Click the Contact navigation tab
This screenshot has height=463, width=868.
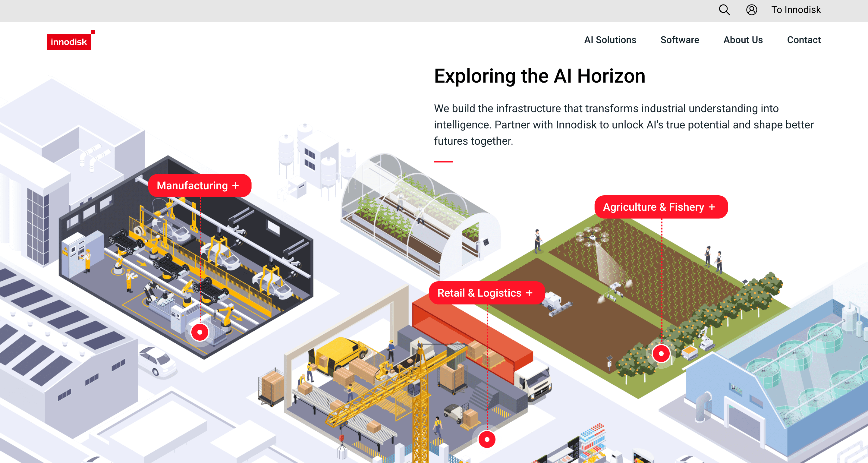[x=804, y=39]
